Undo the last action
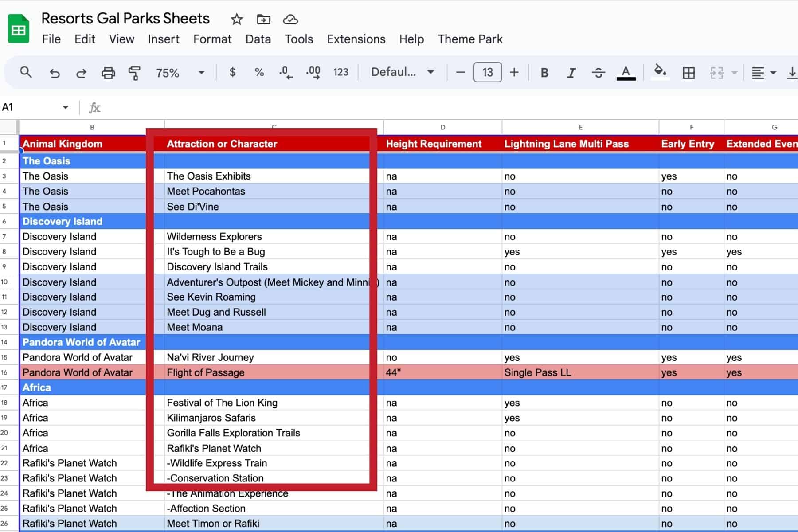Image resolution: width=798 pixels, height=532 pixels. point(55,73)
